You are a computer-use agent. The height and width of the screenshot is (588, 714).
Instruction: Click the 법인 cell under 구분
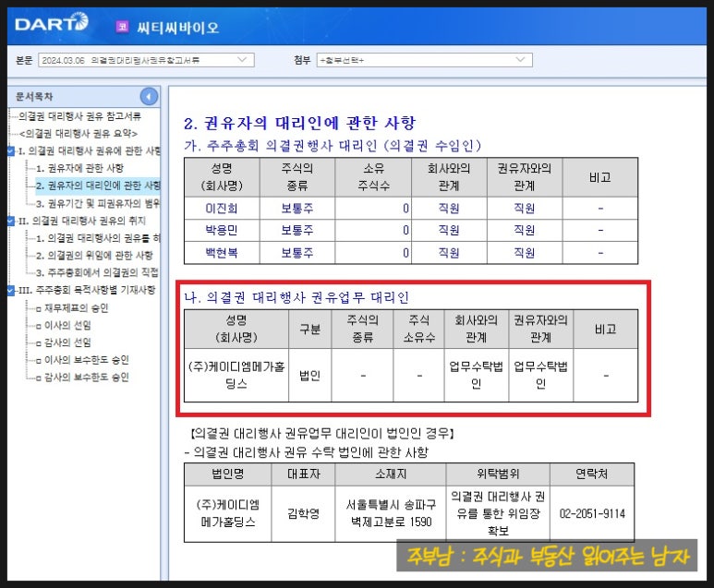(x=309, y=375)
